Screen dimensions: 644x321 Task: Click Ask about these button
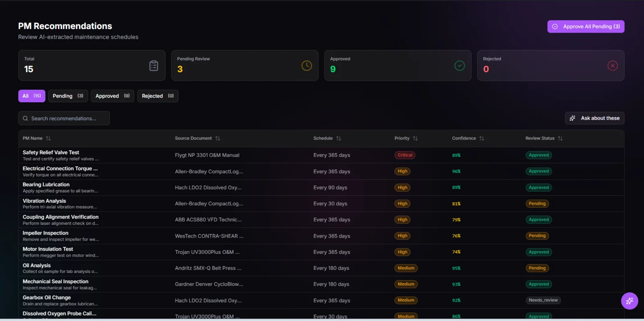tap(594, 118)
